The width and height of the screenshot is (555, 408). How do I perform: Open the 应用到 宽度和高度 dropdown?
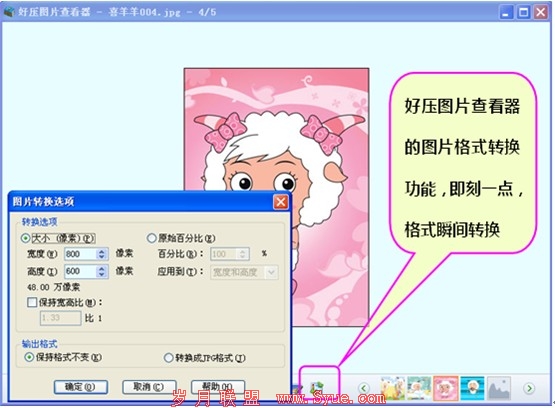[x=244, y=272]
